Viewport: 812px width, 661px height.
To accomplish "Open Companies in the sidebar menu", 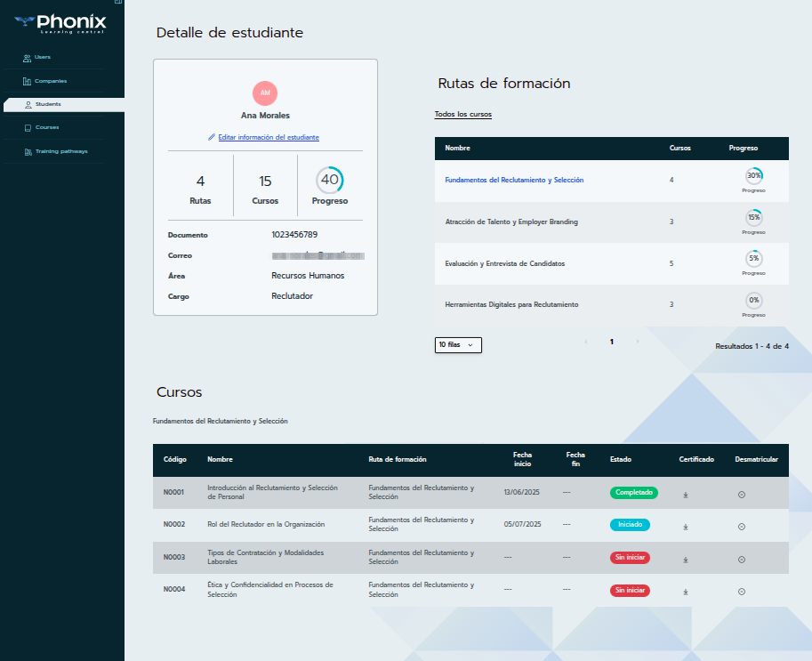I will click(50, 81).
